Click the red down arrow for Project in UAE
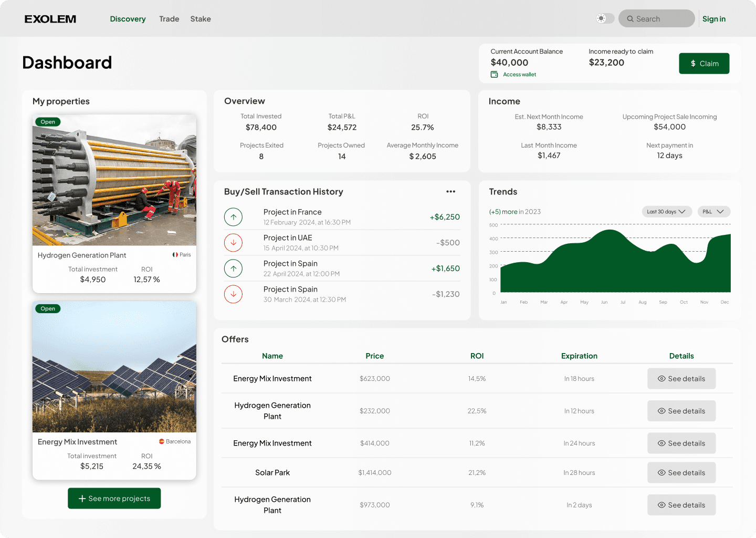Screen dimensions: 756x538 [x=233, y=243]
